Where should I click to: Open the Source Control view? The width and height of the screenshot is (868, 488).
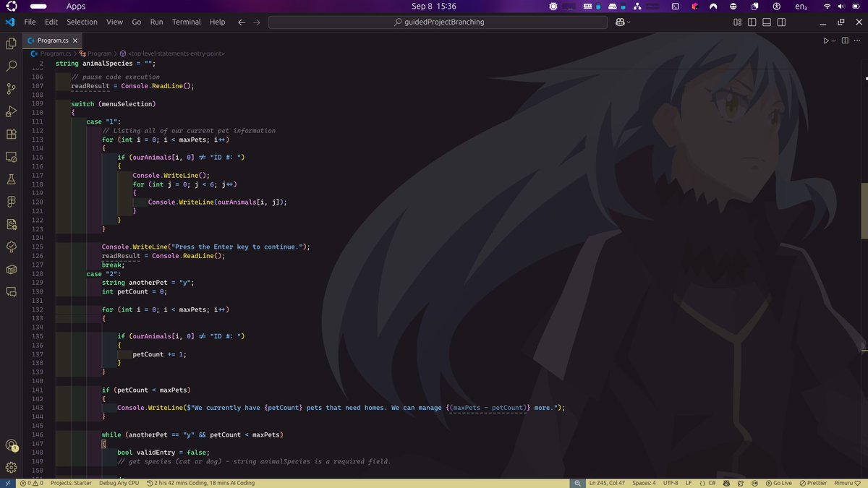pos(11,89)
